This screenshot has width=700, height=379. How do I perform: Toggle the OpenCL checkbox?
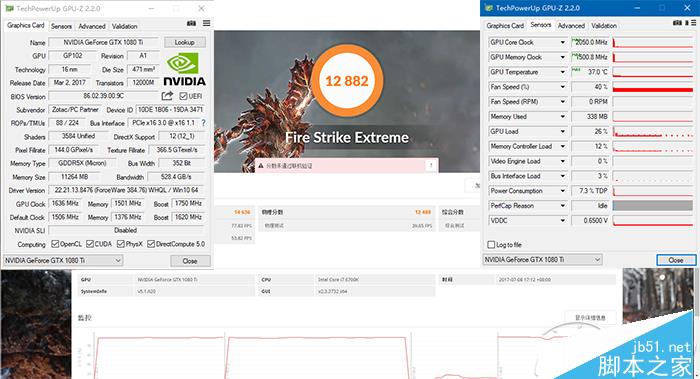click(55, 244)
